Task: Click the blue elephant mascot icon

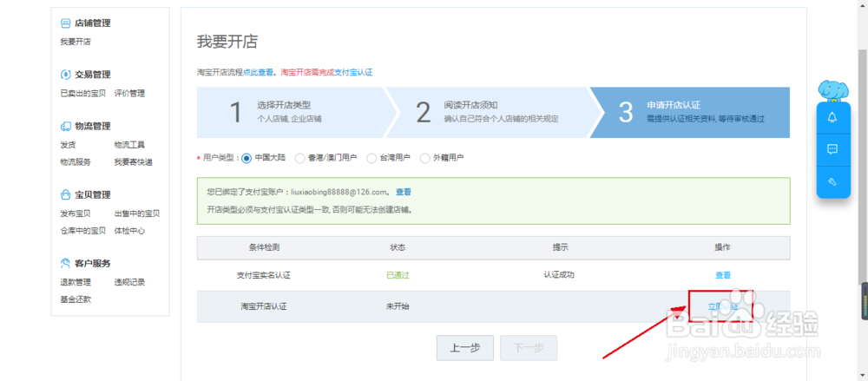Action: (x=833, y=91)
